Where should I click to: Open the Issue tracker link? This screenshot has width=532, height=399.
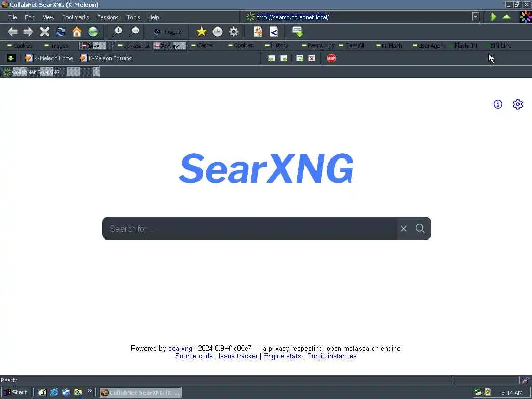pos(238,356)
